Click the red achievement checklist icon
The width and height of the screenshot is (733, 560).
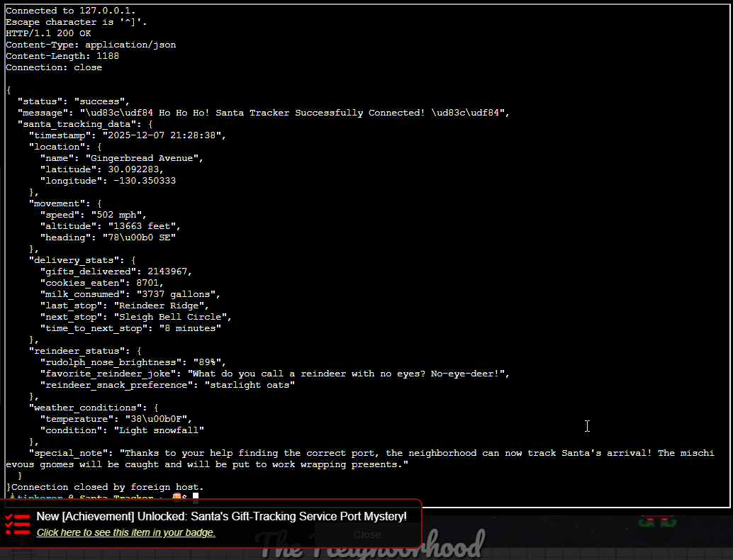click(18, 525)
